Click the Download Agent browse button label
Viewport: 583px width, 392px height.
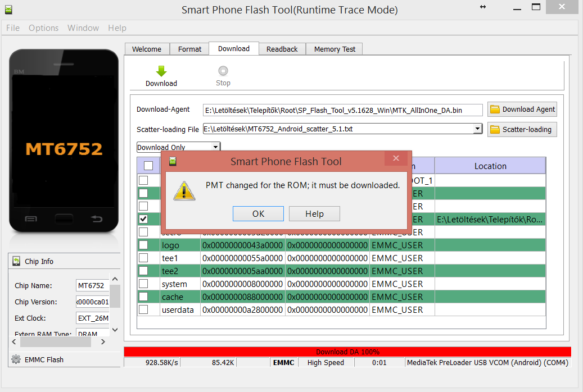(528, 110)
